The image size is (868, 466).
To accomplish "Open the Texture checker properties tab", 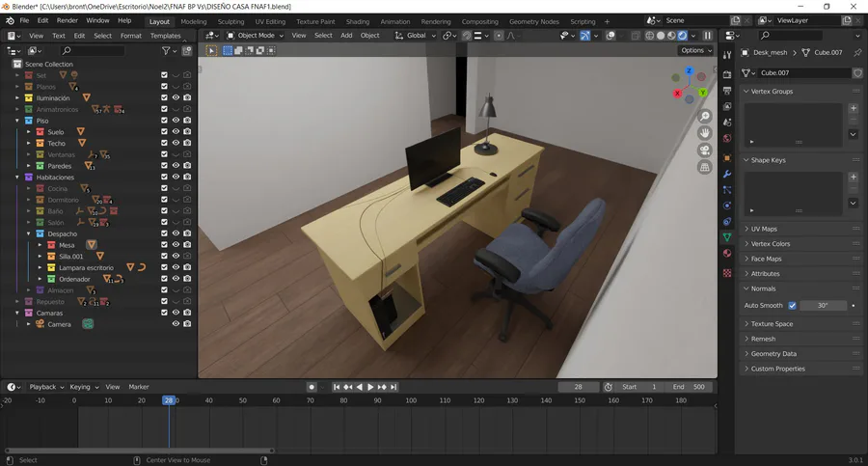I will point(727,273).
